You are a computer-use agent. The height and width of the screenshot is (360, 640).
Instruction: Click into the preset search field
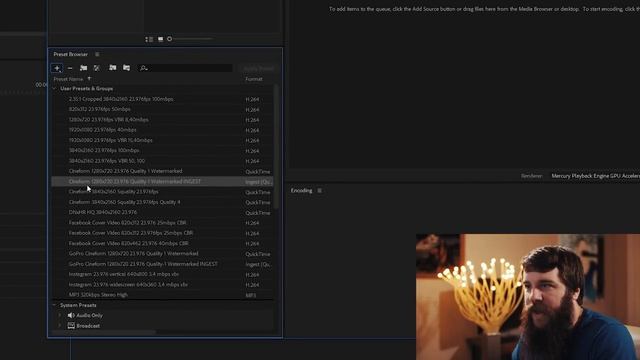(x=186, y=68)
